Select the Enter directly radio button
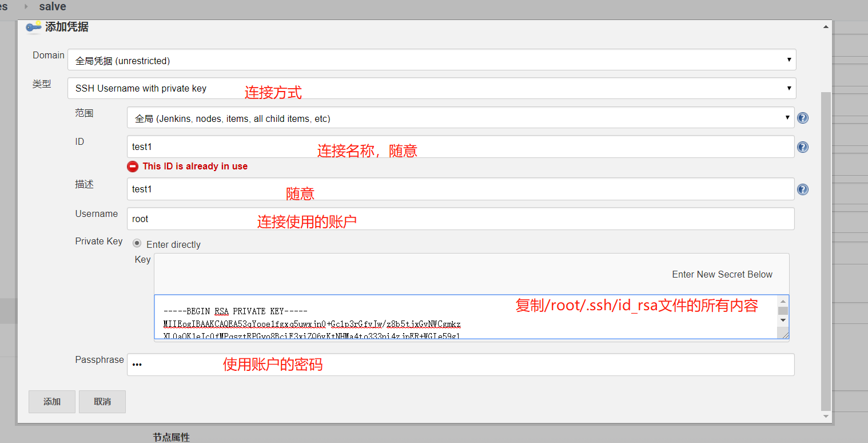 click(136, 243)
